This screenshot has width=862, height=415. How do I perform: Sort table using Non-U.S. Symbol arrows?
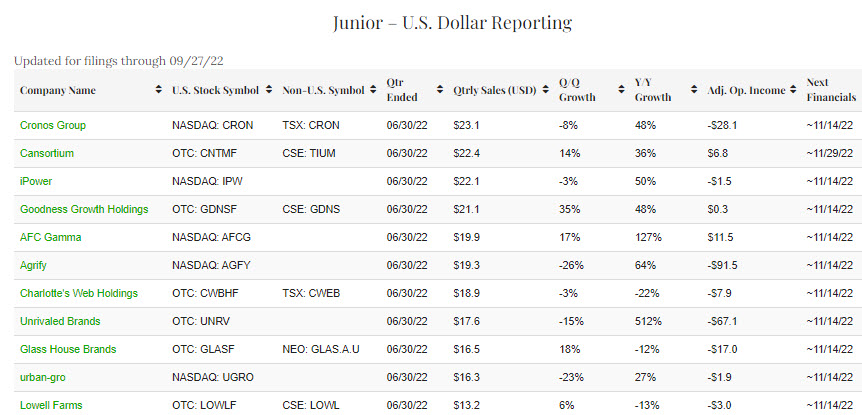click(x=373, y=90)
